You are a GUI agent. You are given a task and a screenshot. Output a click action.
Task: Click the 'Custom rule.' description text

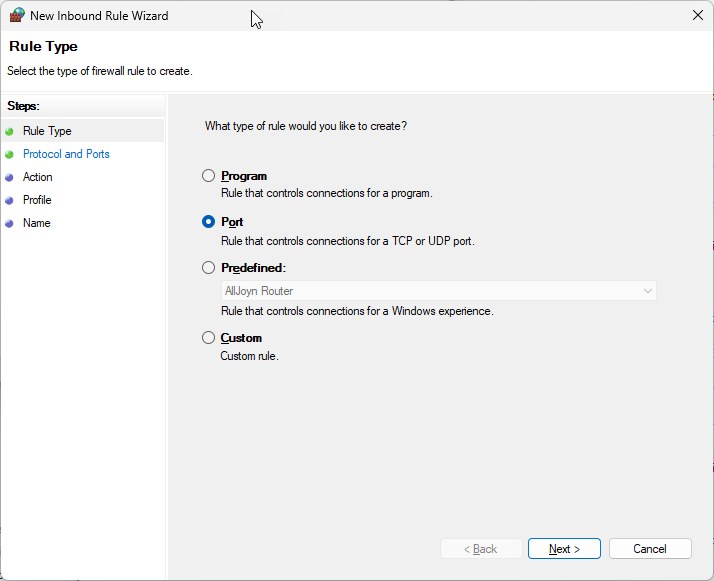coord(250,356)
